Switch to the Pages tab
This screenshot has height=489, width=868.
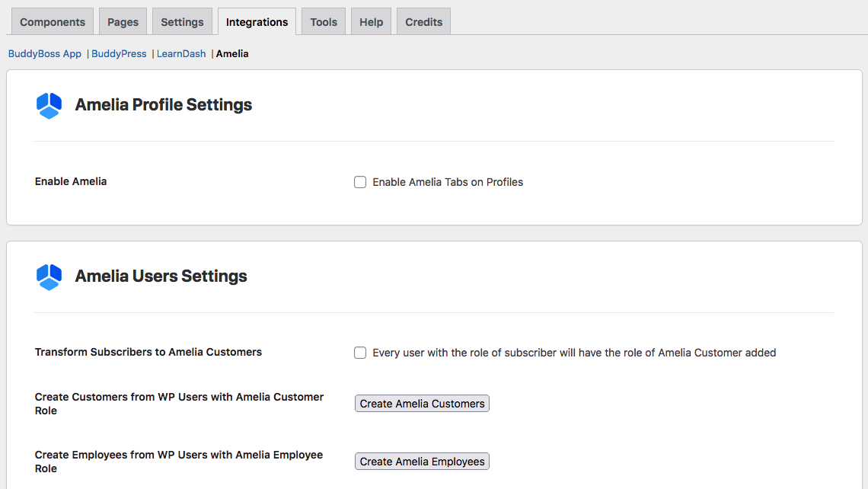(123, 22)
